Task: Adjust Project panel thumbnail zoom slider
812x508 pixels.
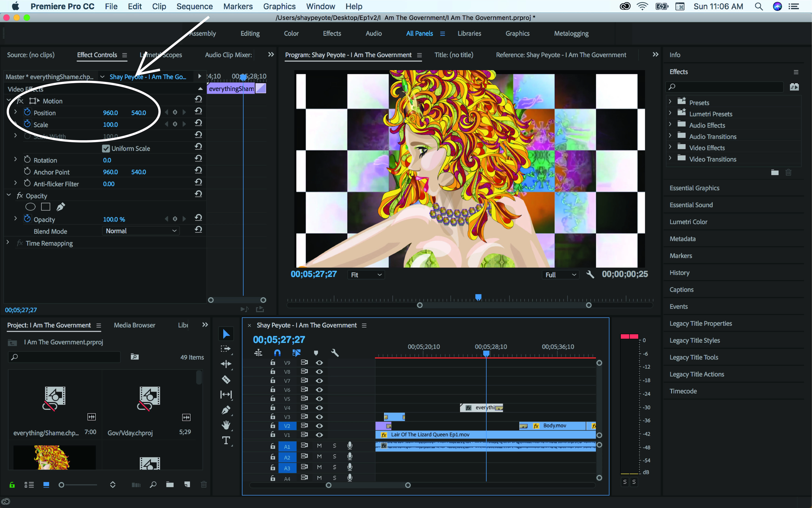Action: coord(61,485)
